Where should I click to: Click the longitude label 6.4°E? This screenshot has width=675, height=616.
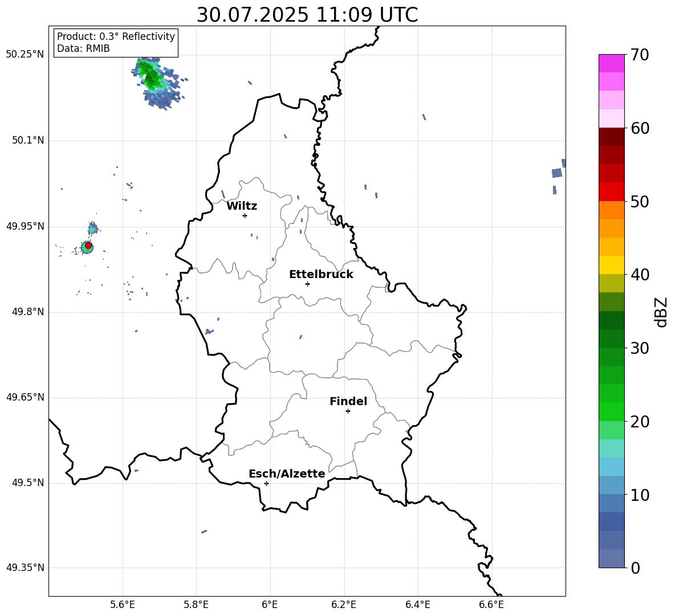[x=417, y=605]
